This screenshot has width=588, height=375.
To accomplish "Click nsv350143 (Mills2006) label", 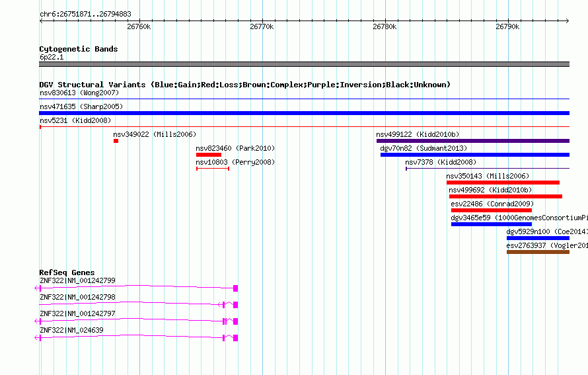I will click(x=488, y=176).
